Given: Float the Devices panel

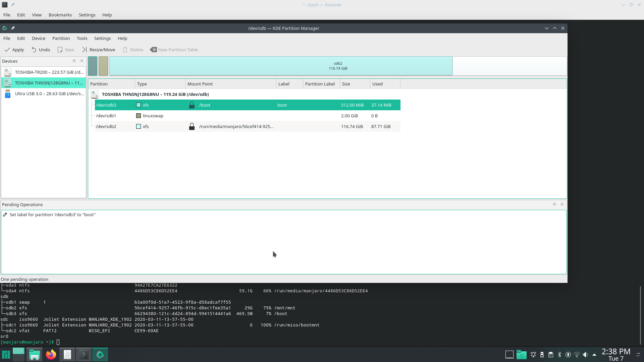Looking at the screenshot, I should coord(74,61).
